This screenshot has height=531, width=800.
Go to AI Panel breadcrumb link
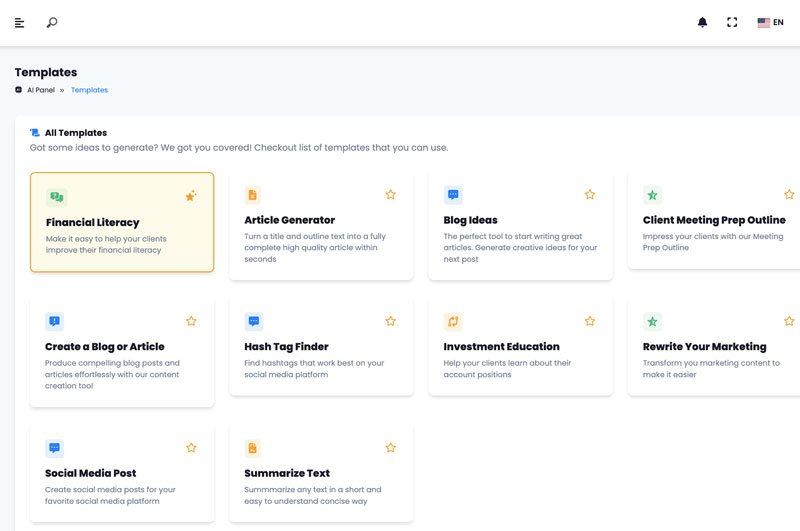(41, 90)
